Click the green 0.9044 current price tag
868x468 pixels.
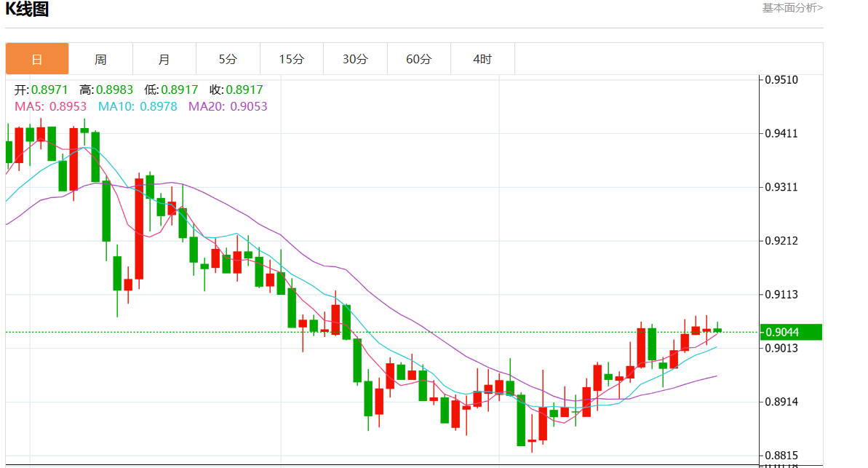tap(791, 332)
